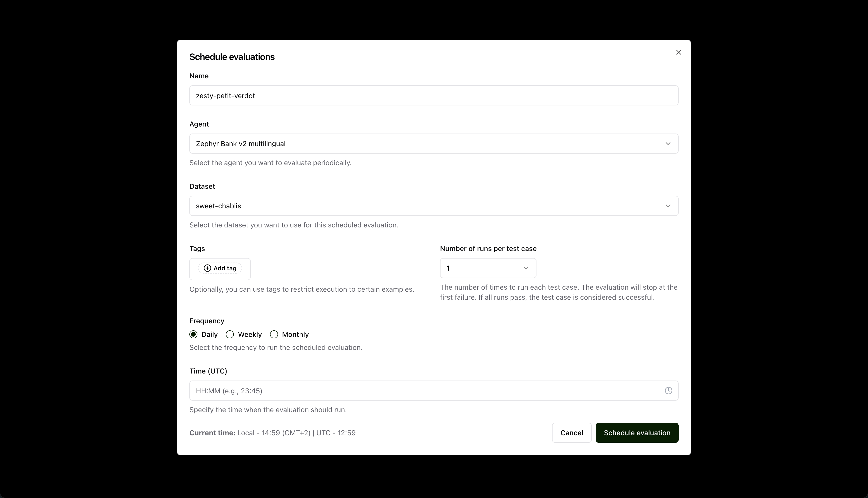Select the Weekly frequency radio button
The image size is (868, 498).
(230, 335)
